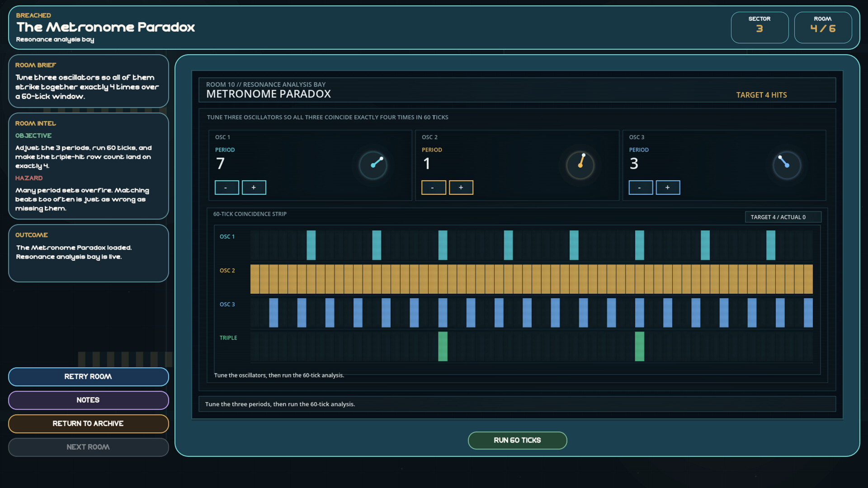
Task: Open the Notes panel
Action: [88, 400]
